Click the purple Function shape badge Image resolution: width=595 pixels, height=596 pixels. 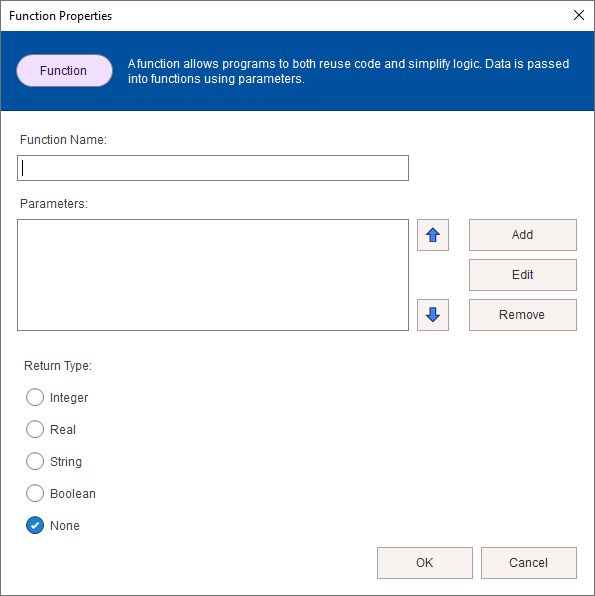pyautogui.click(x=64, y=71)
